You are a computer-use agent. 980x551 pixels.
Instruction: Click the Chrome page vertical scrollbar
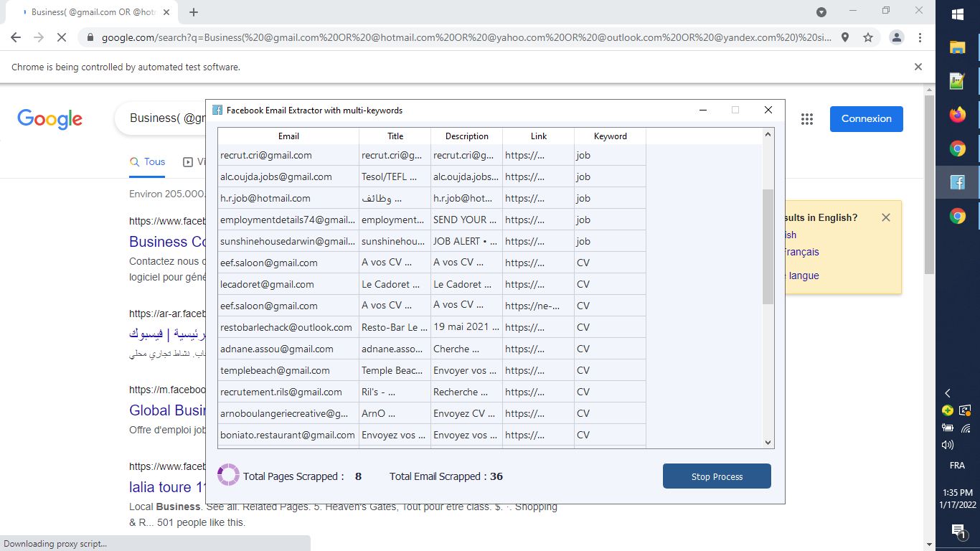point(930,184)
